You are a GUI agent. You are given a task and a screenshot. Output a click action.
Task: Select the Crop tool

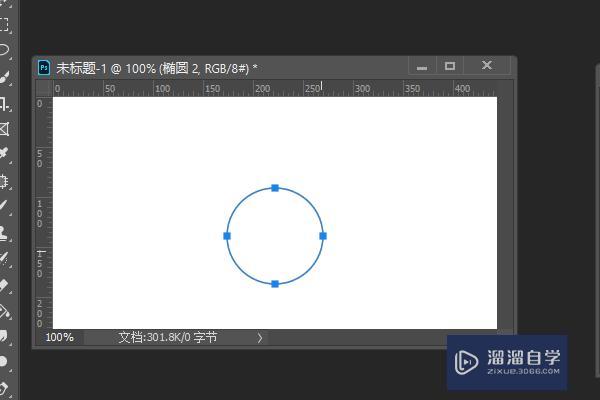click(4, 103)
